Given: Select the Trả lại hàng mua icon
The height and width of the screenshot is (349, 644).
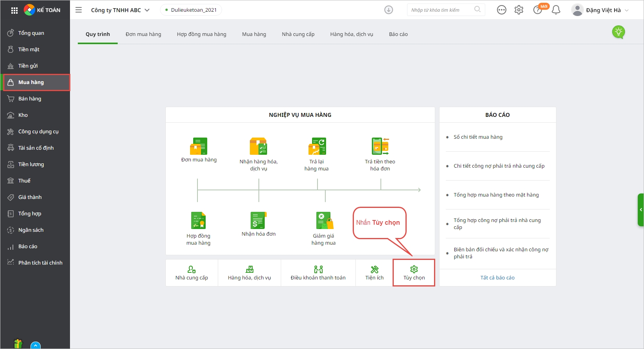Looking at the screenshot, I should tap(317, 147).
